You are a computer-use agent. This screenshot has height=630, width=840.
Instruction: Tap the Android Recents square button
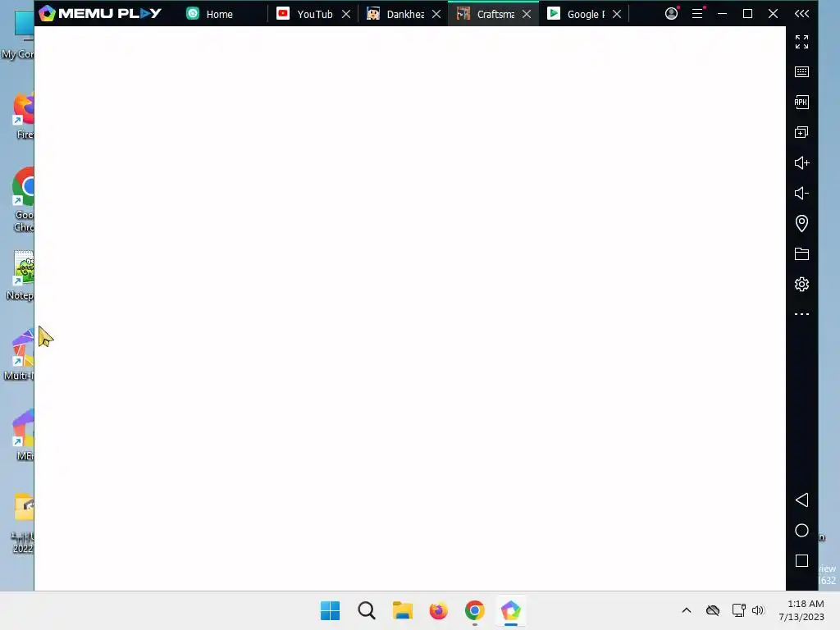[x=801, y=561]
